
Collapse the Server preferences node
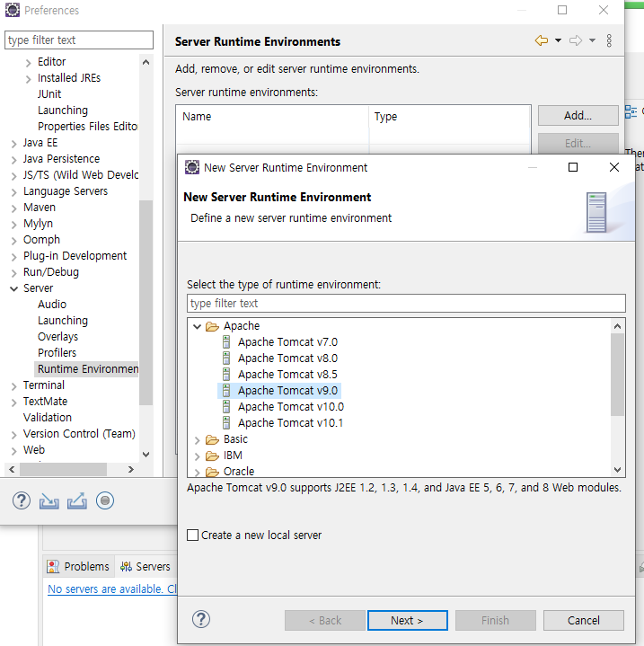[14, 288]
